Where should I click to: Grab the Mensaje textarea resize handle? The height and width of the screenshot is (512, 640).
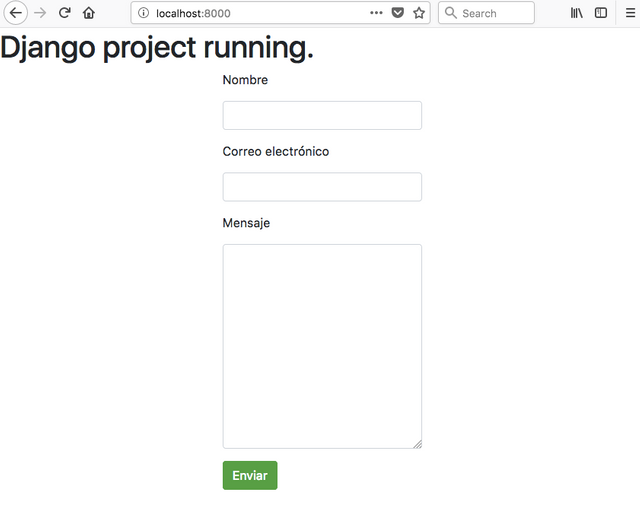point(418,445)
